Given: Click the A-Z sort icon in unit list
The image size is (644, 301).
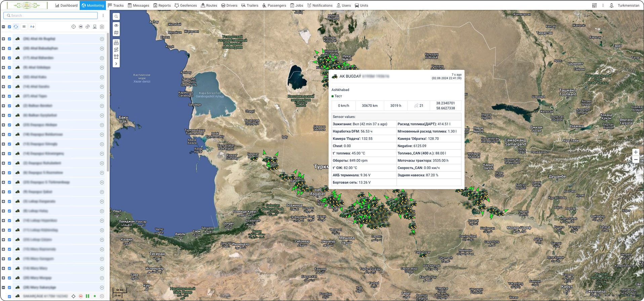Looking at the screenshot, I should point(32,27).
